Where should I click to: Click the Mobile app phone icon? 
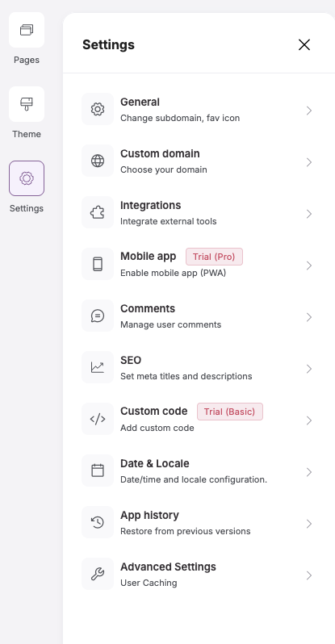click(x=98, y=264)
